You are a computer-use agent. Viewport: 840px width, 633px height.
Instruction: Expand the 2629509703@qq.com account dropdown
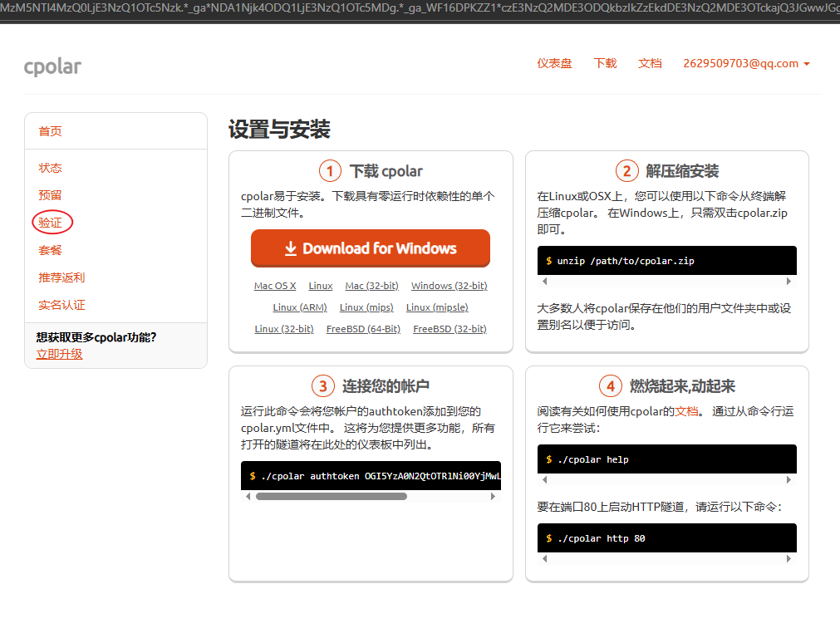[746, 63]
